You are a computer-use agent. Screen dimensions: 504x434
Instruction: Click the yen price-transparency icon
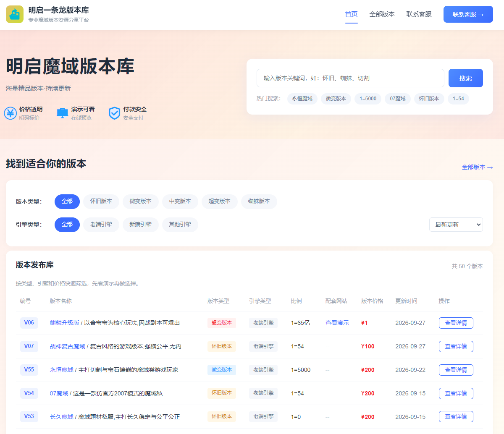[x=10, y=113]
